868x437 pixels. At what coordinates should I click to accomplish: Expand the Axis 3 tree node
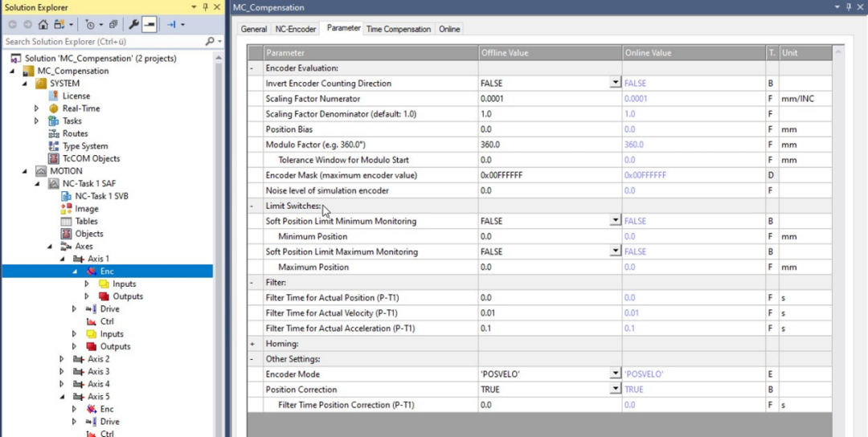(62, 372)
